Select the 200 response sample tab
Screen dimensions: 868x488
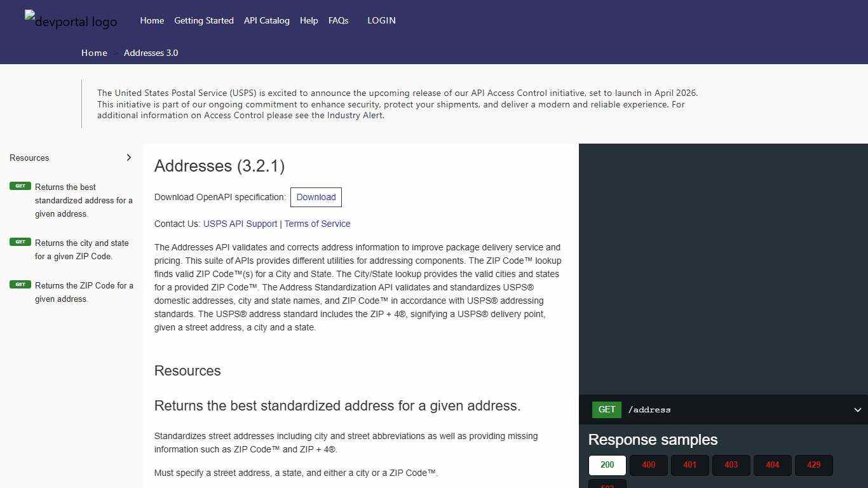(x=607, y=464)
